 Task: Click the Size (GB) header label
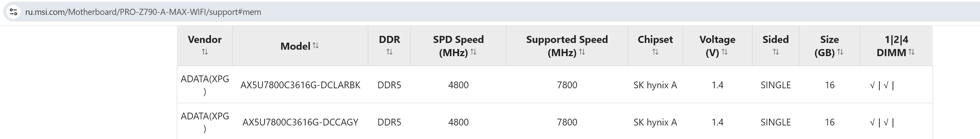[x=829, y=40]
